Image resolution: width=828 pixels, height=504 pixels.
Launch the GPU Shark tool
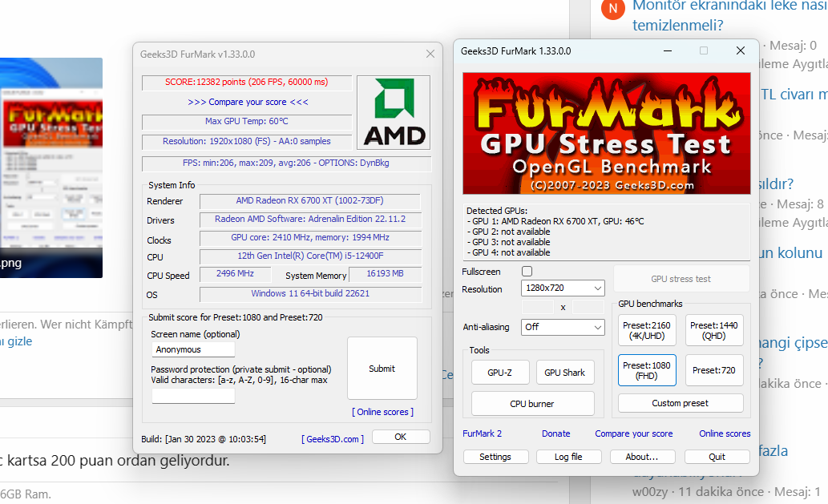(x=564, y=373)
